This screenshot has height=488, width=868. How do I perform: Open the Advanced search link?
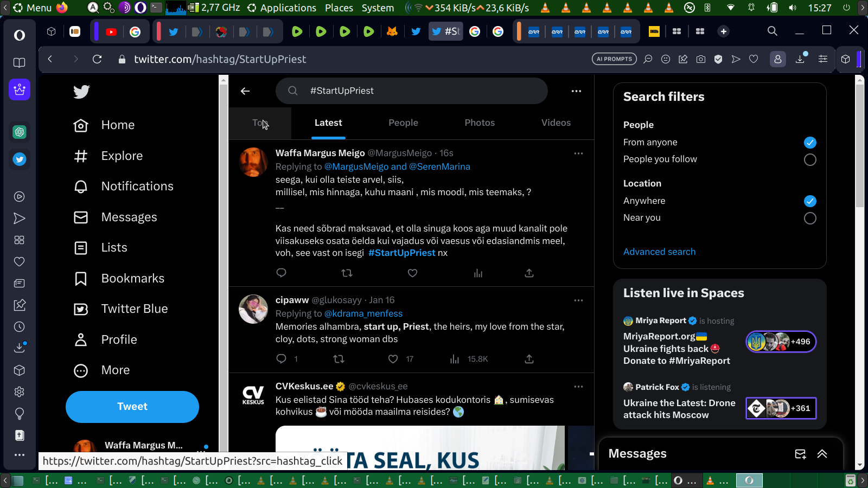[659, 252]
